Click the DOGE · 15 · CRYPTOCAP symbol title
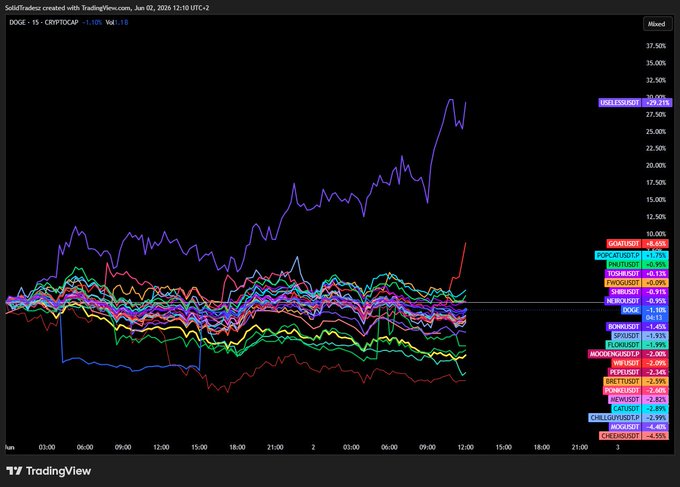The height and width of the screenshot is (487, 680). click(x=44, y=23)
